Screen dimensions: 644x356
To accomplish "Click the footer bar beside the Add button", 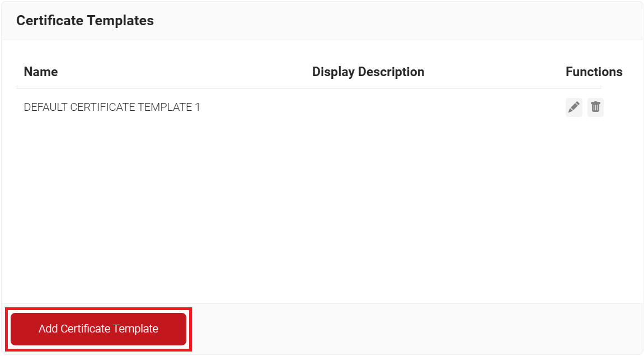I will tap(414, 329).
